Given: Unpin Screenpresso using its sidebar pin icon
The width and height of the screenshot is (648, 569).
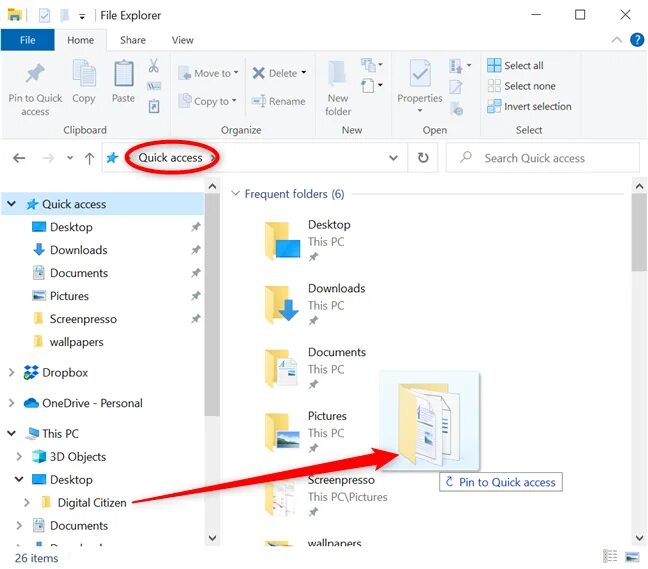Looking at the screenshot, I should point(195,319).
